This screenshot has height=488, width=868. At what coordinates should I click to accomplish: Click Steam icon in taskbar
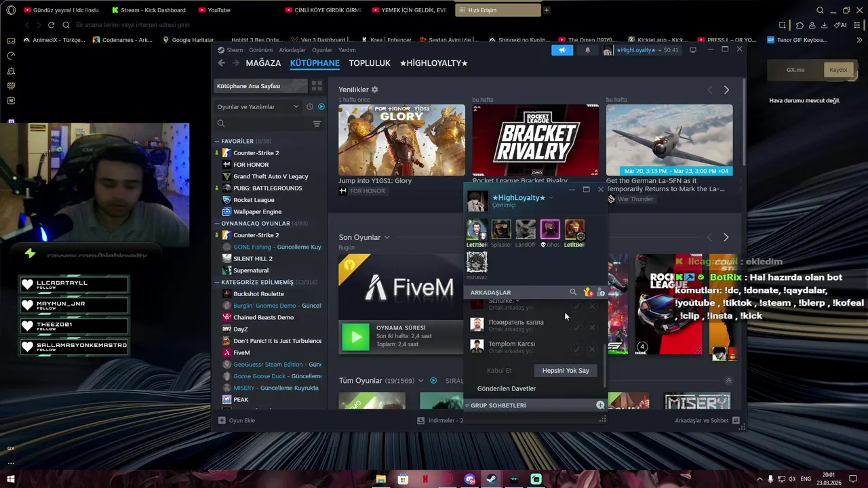click(x=492, y=479)
